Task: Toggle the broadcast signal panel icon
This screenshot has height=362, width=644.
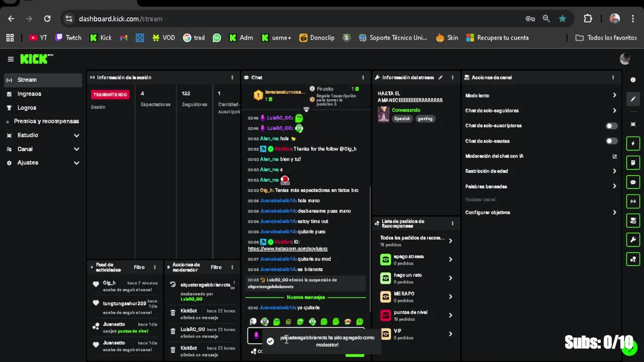Action: coord(633,201)
